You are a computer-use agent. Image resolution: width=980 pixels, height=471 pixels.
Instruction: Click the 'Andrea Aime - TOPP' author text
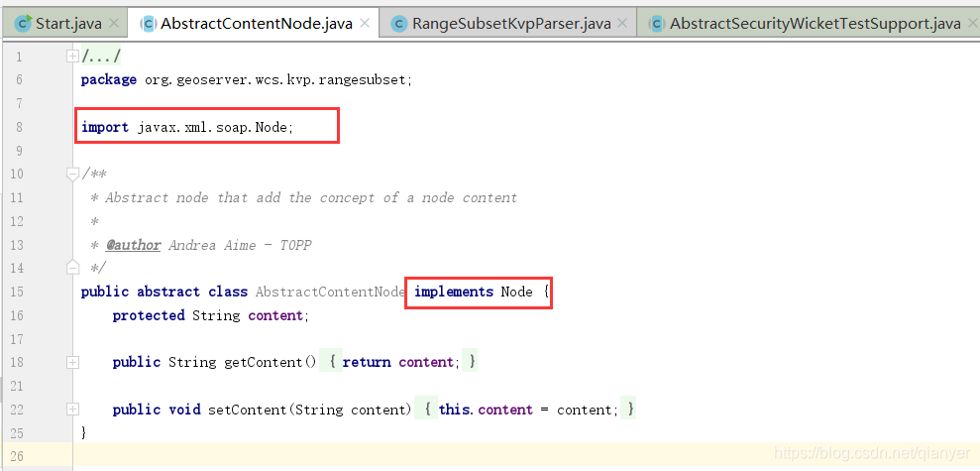(x=240, y=245)
